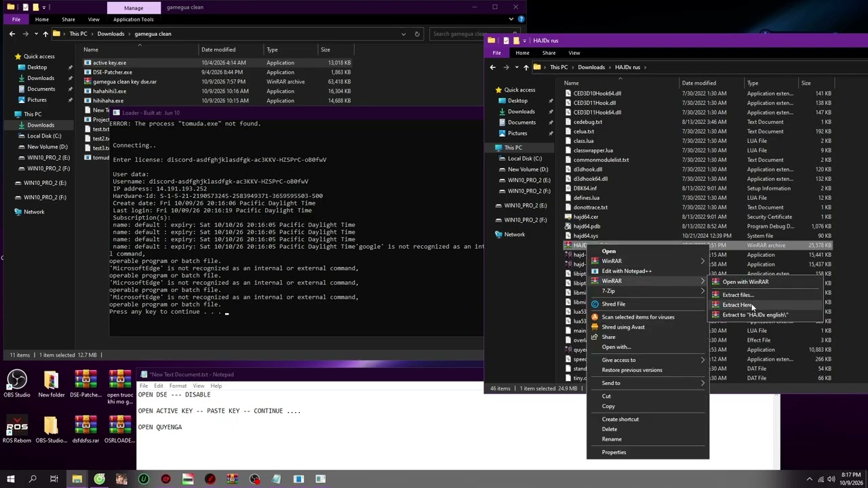
Task: Click Rename in the context menu
Action: point(612,439)
